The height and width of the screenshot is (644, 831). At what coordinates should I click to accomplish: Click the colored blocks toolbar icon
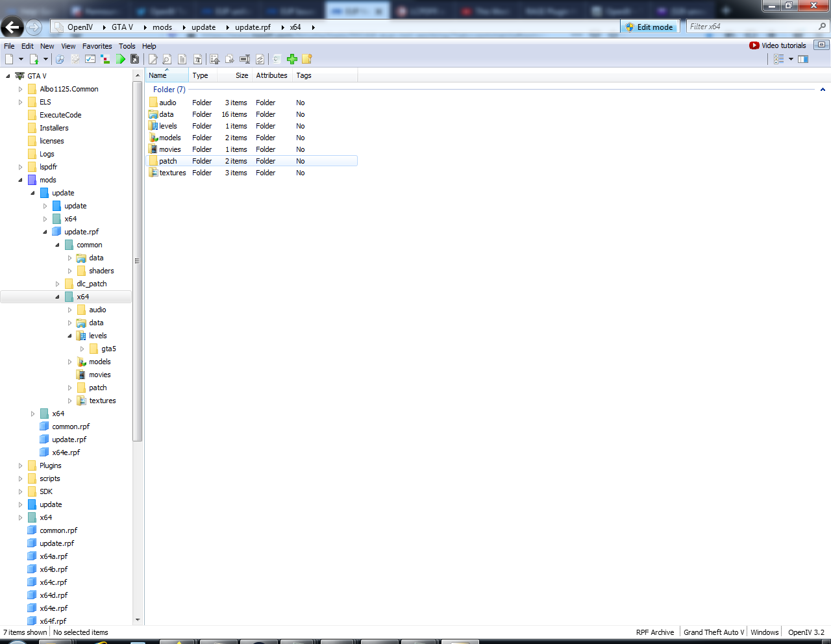point(105,59)
